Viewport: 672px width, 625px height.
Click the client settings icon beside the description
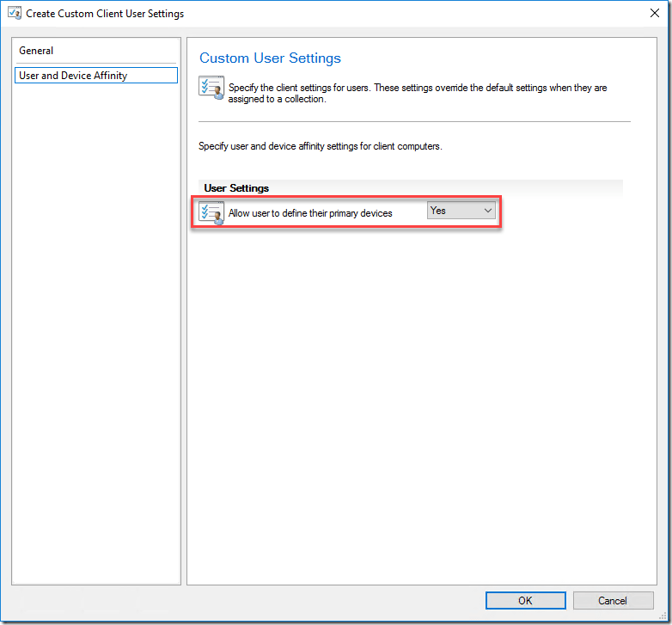(211, 89)
